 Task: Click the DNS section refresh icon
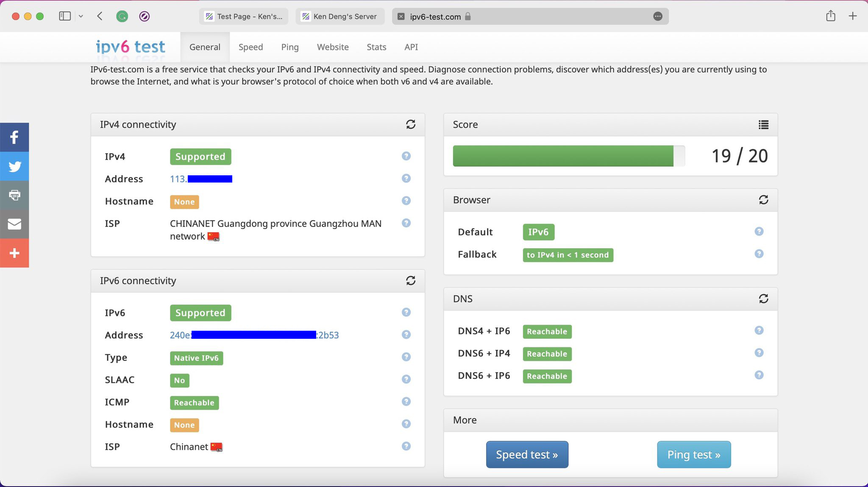click(764, 299)
